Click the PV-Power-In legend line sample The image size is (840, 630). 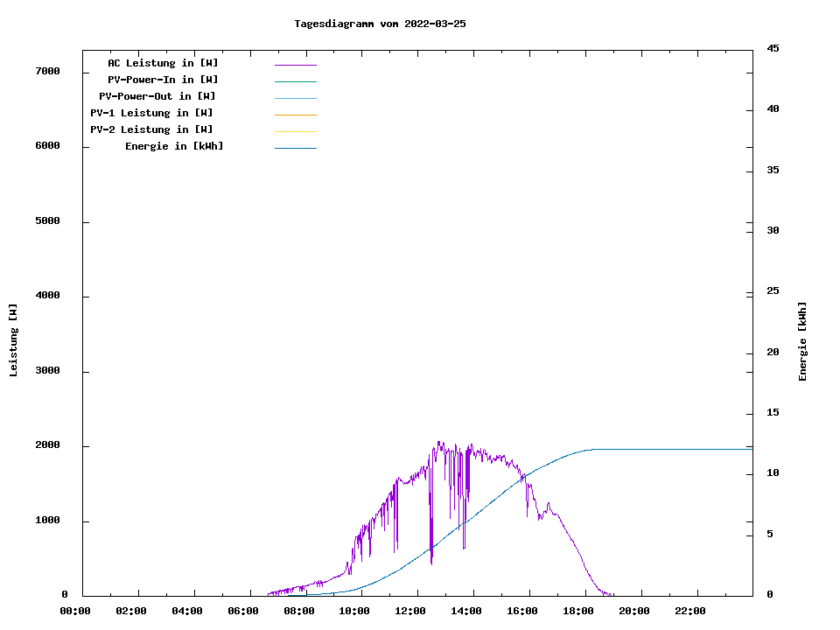point(295,81)
